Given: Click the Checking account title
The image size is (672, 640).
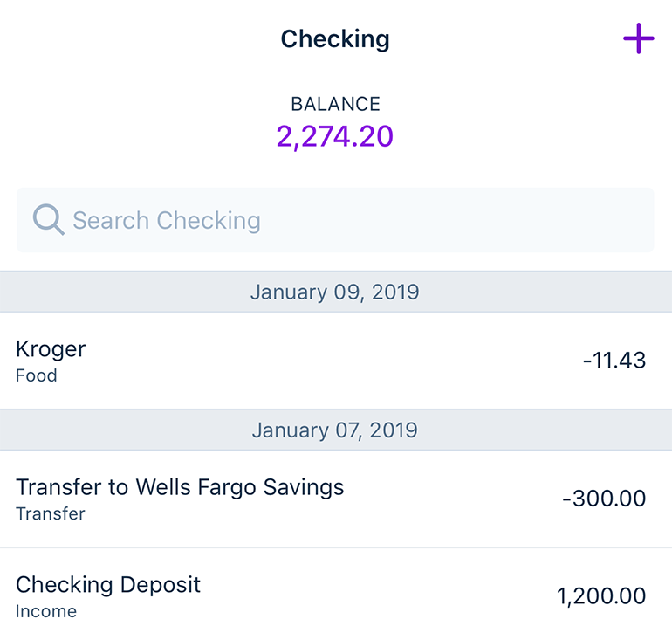Looking at the screenshot, I should click(x=335, y=39).
